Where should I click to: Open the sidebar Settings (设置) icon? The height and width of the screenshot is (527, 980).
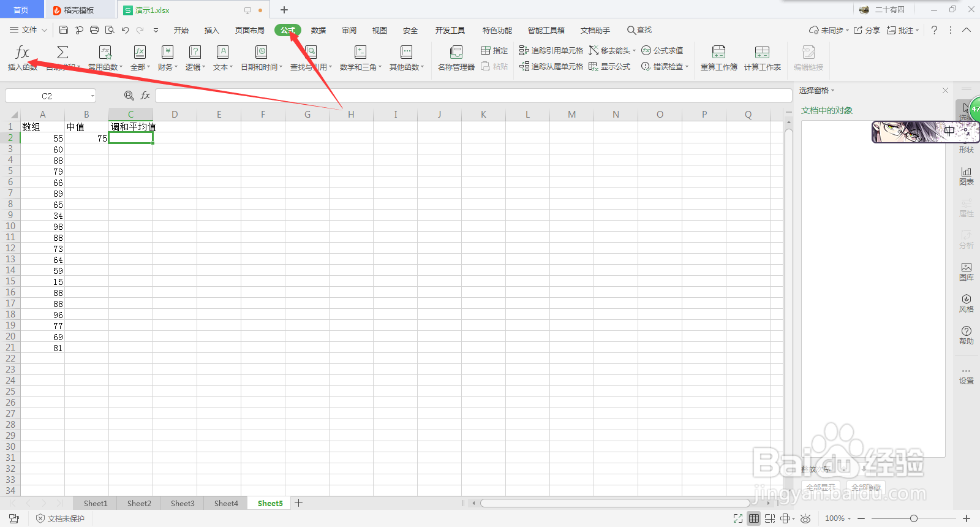(x=967, y=376)
